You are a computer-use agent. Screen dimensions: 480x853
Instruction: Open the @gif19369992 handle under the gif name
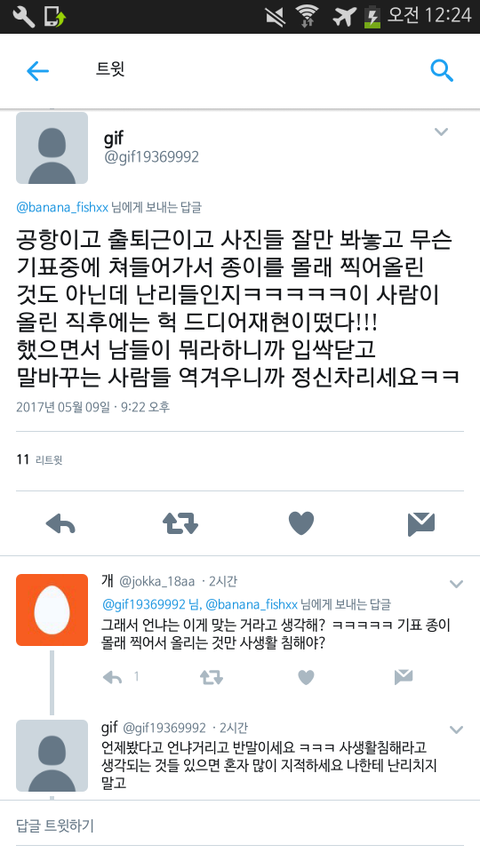pyautogui.click(x=151, y=157)
